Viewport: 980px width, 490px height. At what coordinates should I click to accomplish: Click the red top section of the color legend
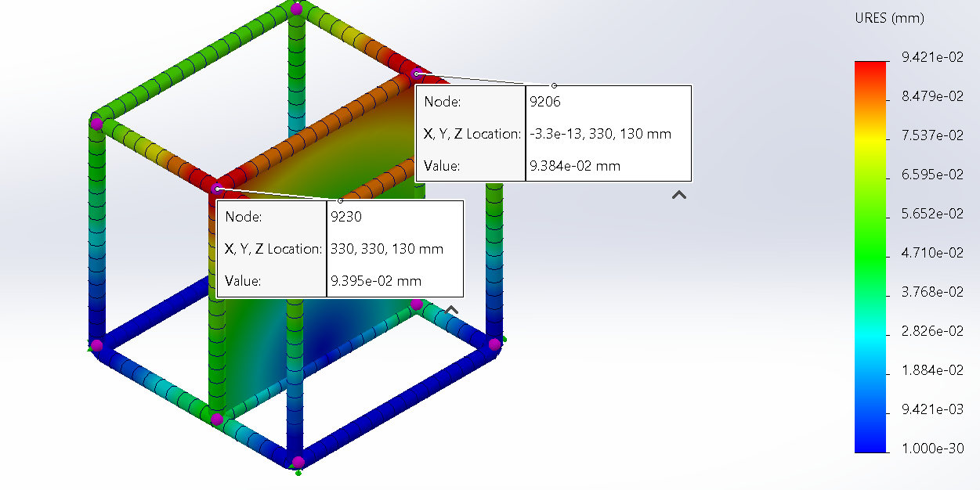click(x=870, y=74)
